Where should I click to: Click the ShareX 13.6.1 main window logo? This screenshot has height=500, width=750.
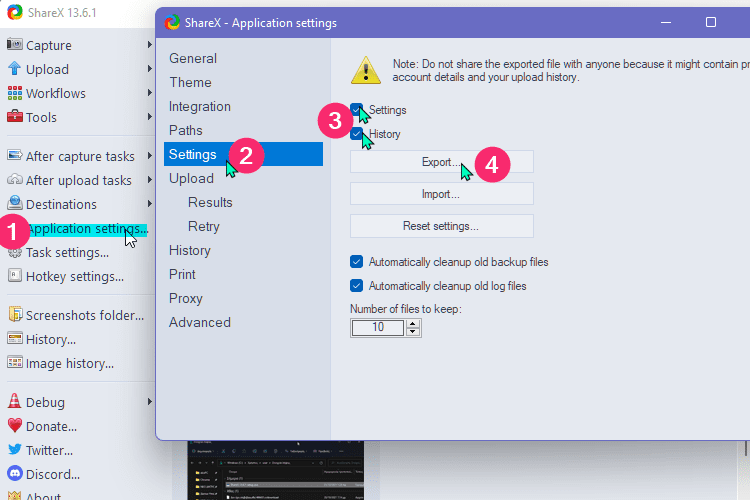(x=14, y=12)
